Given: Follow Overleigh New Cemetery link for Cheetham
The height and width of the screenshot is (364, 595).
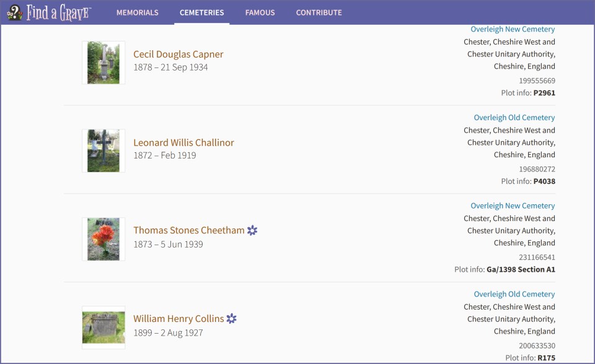Looking at the screenshot, I should point(513,206).
